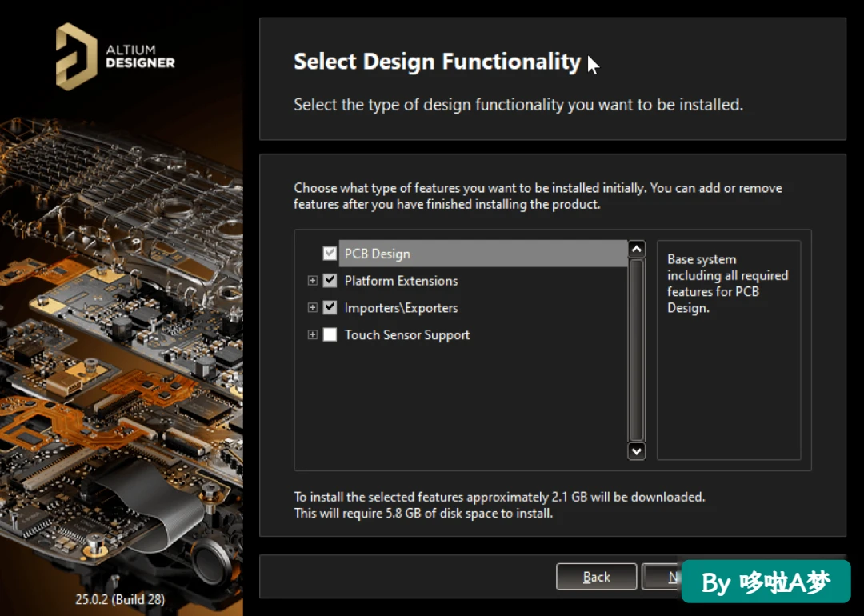
Task: Click the Altium Designer logo icon
Action: click(76, 56)
